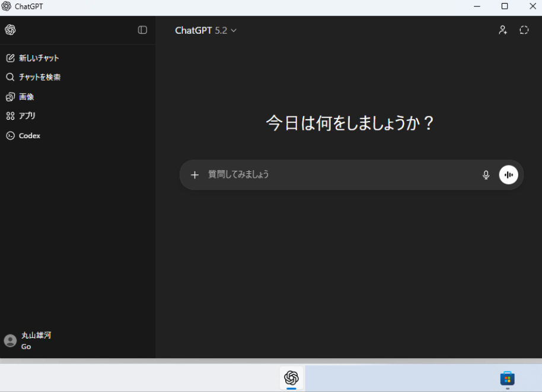The height and width of the screenshot is (392, 542).
Task: Maximize the ChatGPT window
Action: (505, 6)
